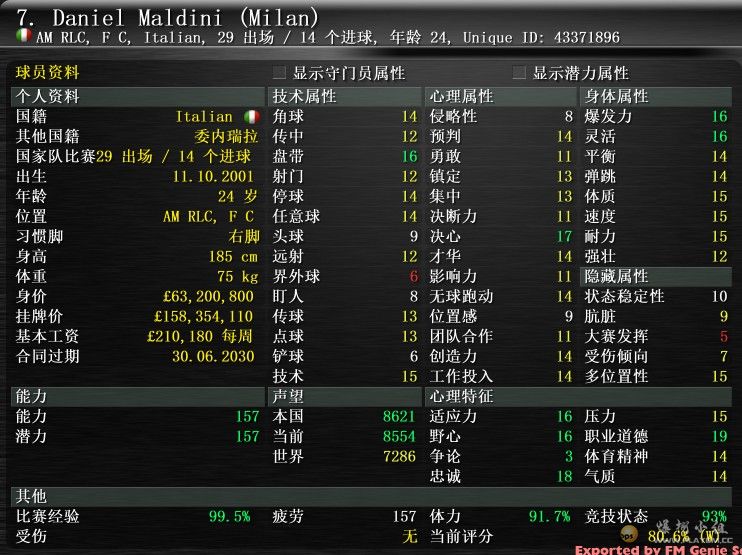Click the 个人资料 section header
Screen dimensions: 742x555
coord(137,97)
